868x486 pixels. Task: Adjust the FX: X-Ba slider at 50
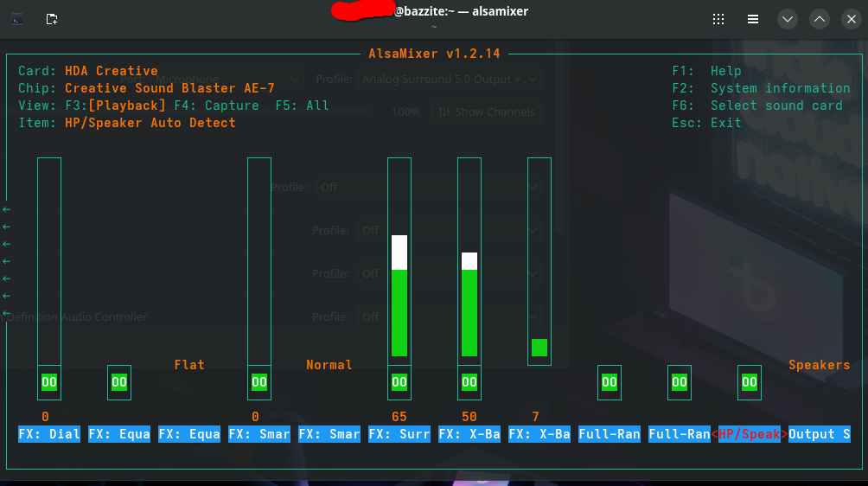469,261
